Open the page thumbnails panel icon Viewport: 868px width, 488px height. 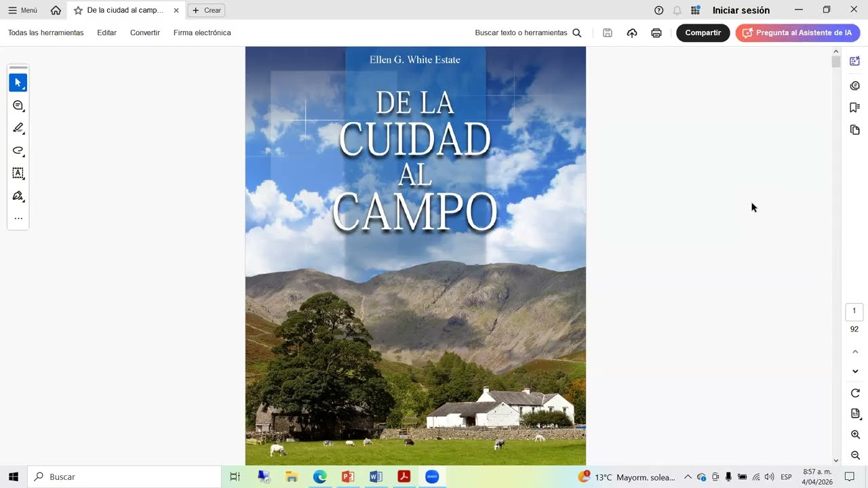pos(854,129)
